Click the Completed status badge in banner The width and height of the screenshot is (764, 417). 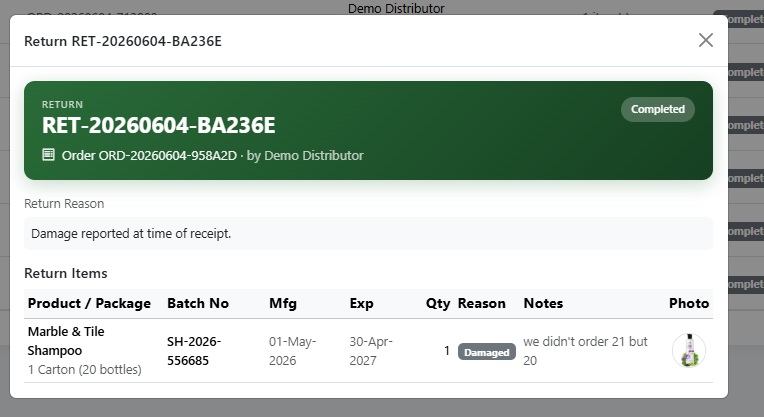[x=657, y=109]
